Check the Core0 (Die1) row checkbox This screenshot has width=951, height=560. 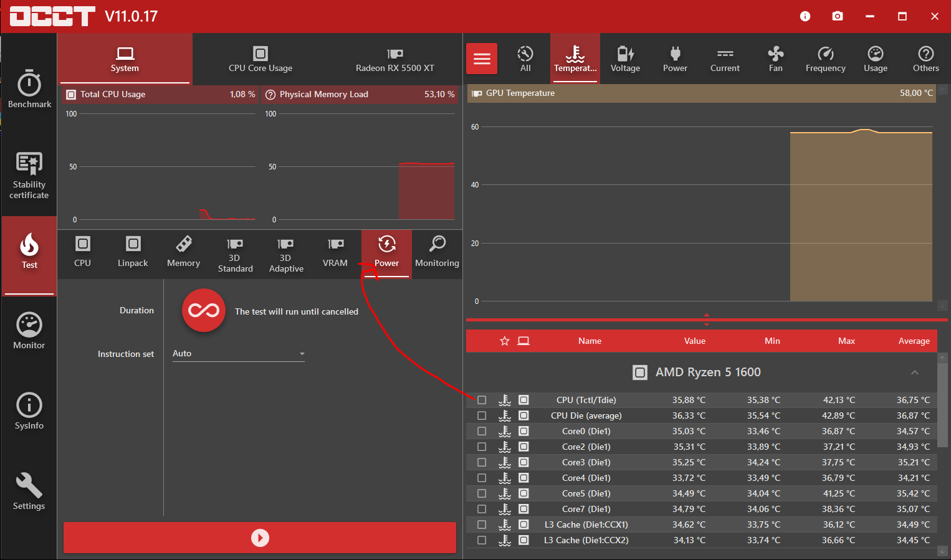coord(482,431)
